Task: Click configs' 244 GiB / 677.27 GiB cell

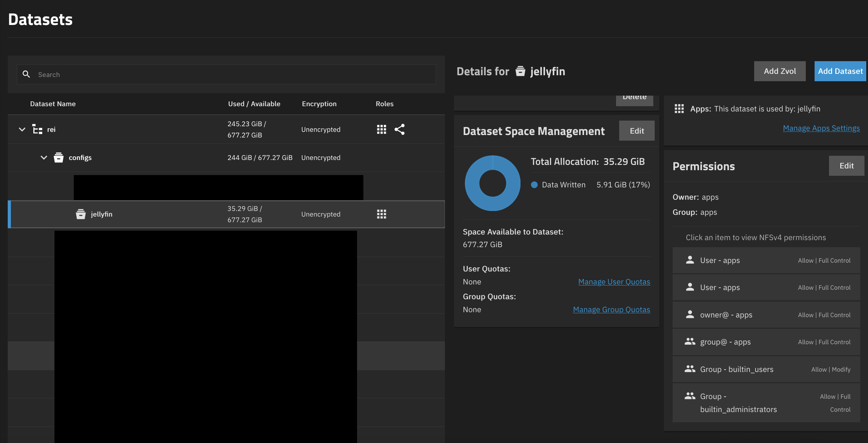Action: [260, 158]
